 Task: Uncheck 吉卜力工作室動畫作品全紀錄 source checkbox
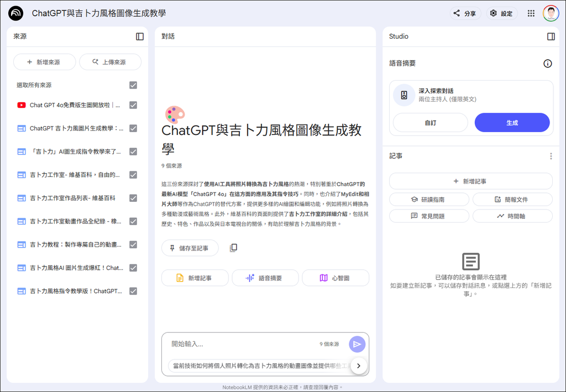[x=133, y=221]
